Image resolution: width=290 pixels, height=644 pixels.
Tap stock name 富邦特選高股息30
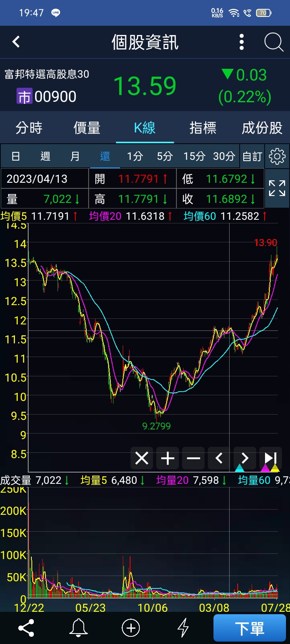pyautogui.click(x=47, y=74)
